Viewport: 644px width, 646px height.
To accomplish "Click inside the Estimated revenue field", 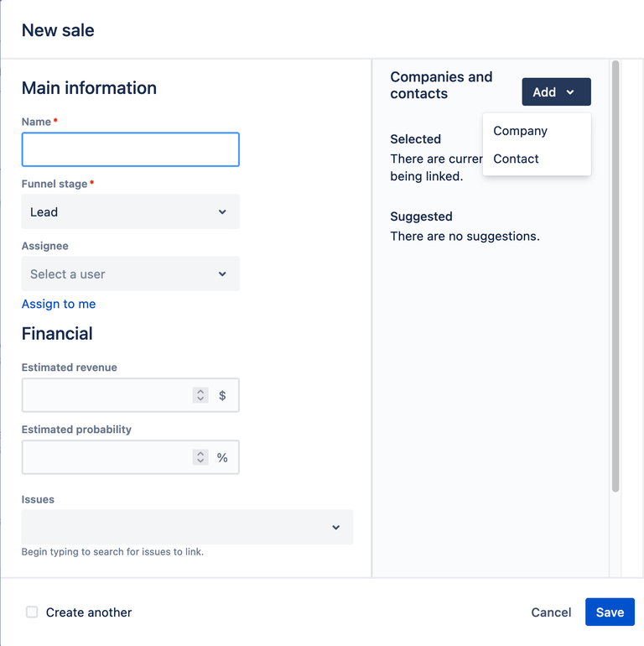I will click(105, 395).
